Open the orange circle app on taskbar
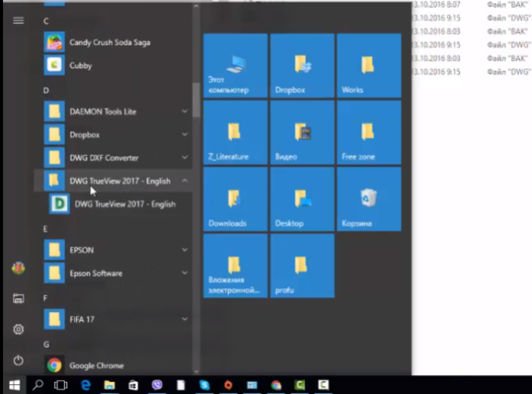This screenshot has width=532, height=394. tap(228, 385)
